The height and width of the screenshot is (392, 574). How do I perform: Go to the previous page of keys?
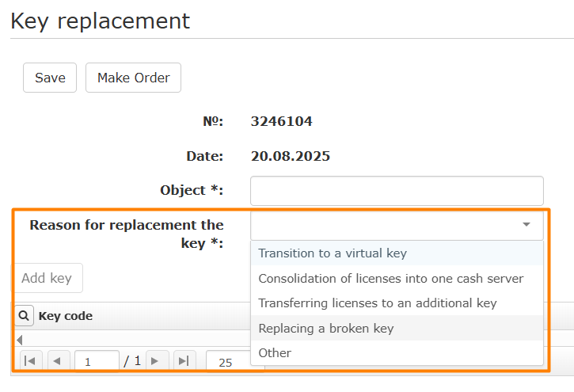[x=57, y=361]
